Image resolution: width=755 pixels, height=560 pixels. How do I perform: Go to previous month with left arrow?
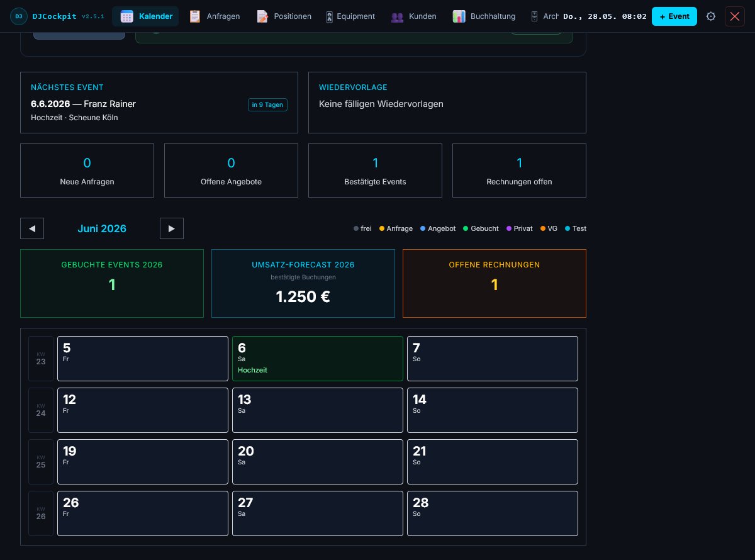[32, 228]
